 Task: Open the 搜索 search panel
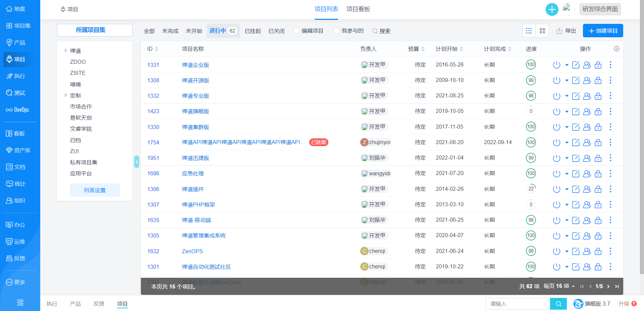pos(382,31)
